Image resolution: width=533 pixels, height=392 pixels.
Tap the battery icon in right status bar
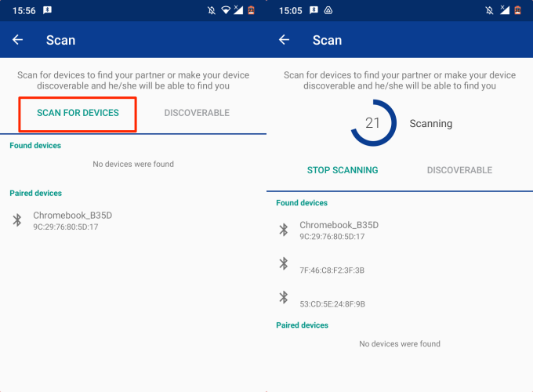517,10
